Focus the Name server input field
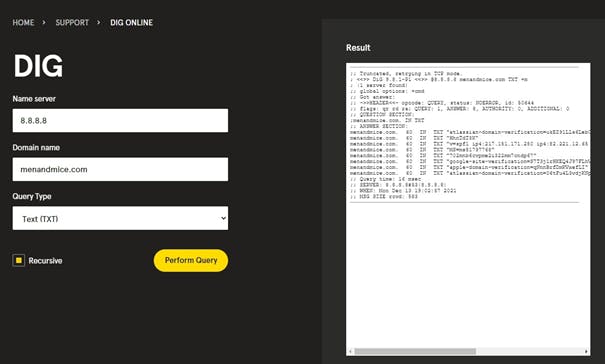Image resolution: width=605 pixels, height=364 pixels. tap(120, 120)
